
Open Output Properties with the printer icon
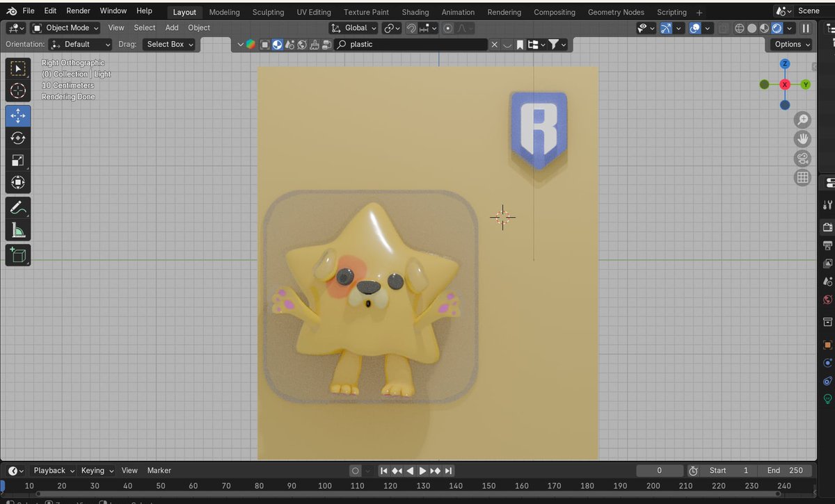[828, 245]
